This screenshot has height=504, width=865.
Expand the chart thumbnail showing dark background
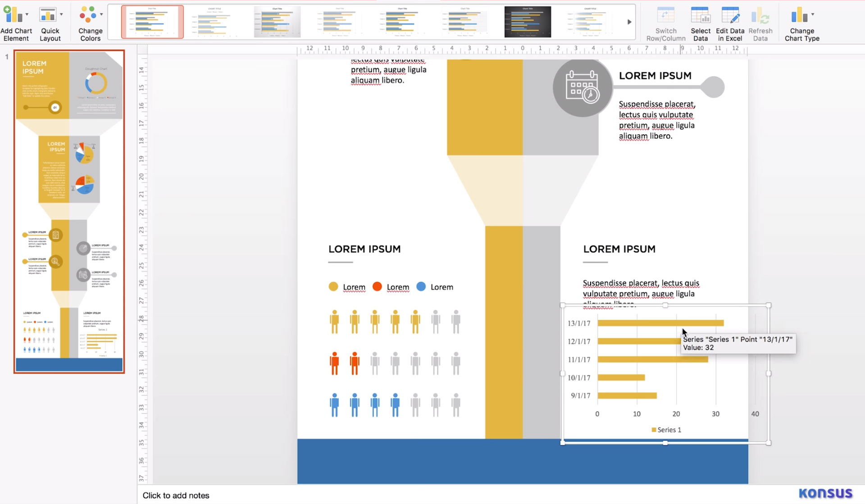[x=527, y=21]
